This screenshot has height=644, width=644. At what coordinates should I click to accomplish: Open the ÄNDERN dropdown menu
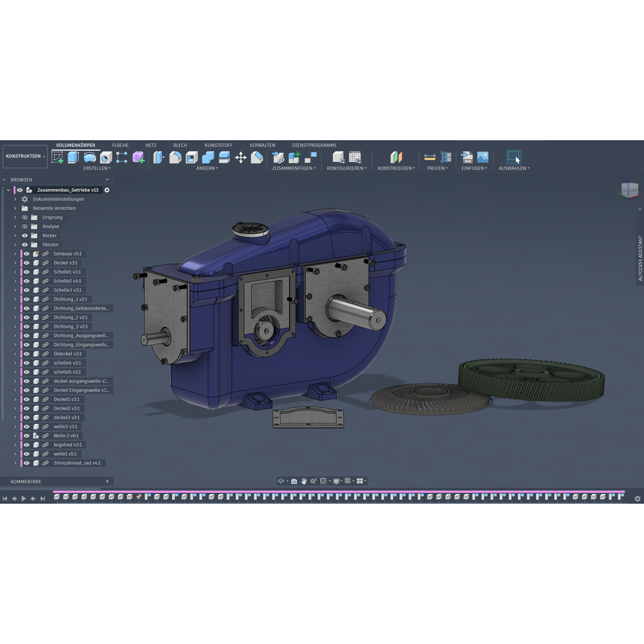pyautogui.click(x=207, y=168)
